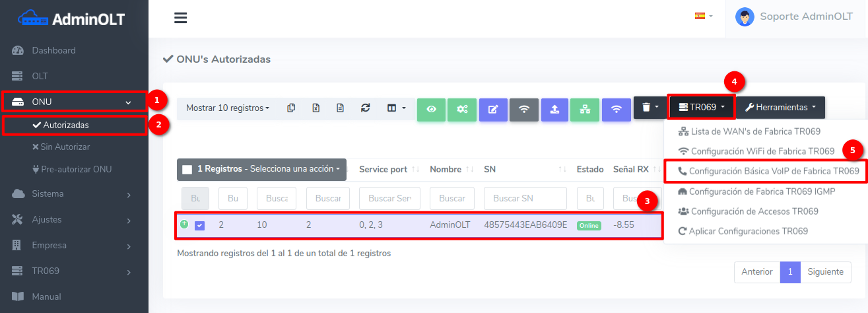Click the green eye view button
The image size is (868, 313).
(x=431, y=109)
